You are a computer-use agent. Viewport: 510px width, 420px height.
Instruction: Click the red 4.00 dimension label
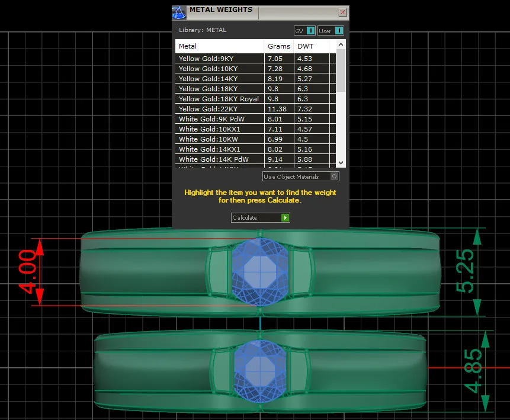tap(27, 272)
